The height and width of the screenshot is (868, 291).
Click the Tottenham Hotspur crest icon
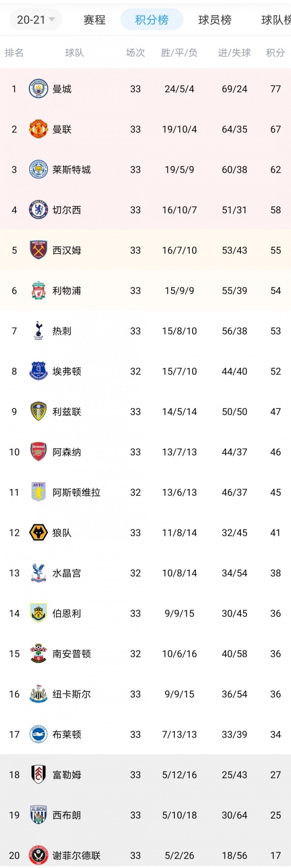(38, 331)
